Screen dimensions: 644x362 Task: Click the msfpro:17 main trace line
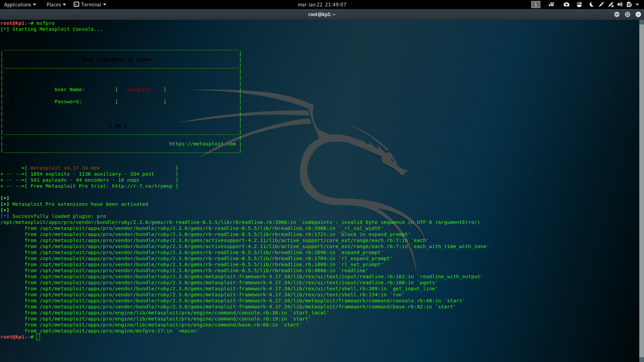tap(112, 330)
